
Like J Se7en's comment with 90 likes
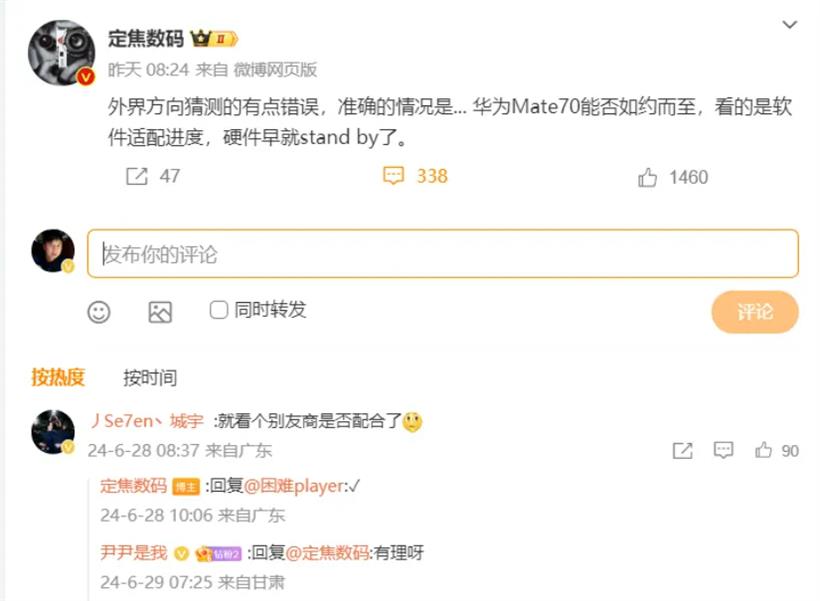click(x=763, y=450)
